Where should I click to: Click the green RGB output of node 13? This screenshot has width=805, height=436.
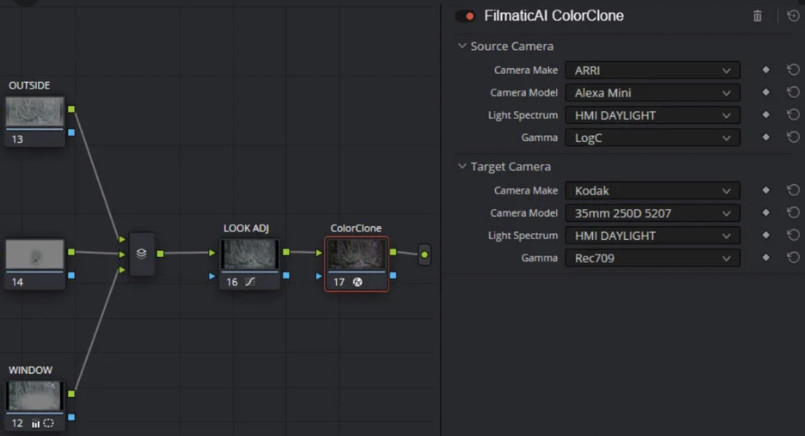click(x=71, y=109)
